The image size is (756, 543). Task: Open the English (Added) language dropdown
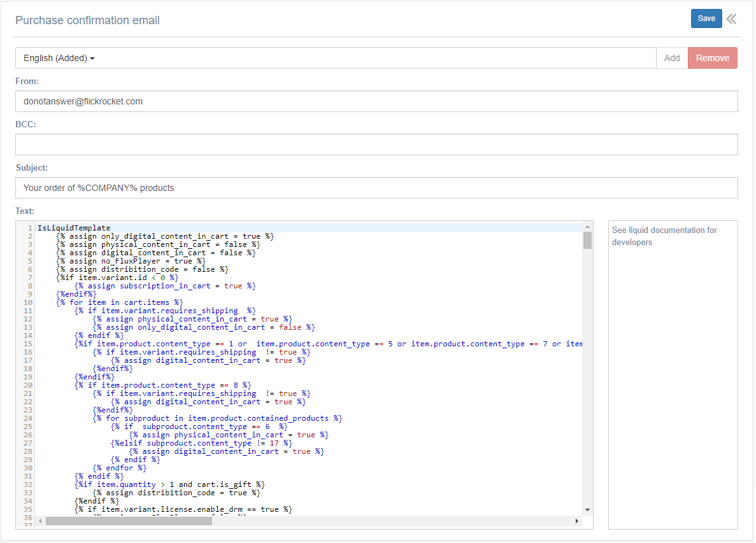pyautogui.click(x=59, y=58)
